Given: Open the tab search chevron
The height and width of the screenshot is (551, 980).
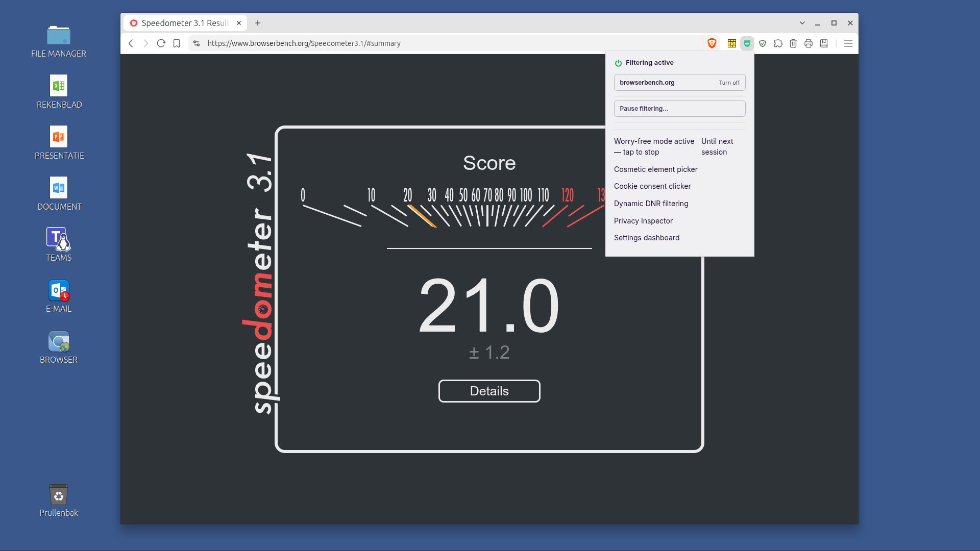Looking at the screenshot, I should click(x=802, y=23).
